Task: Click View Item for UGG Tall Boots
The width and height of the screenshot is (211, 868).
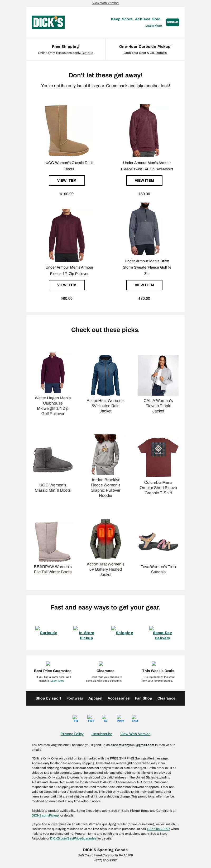Action: tap(67, 180)
